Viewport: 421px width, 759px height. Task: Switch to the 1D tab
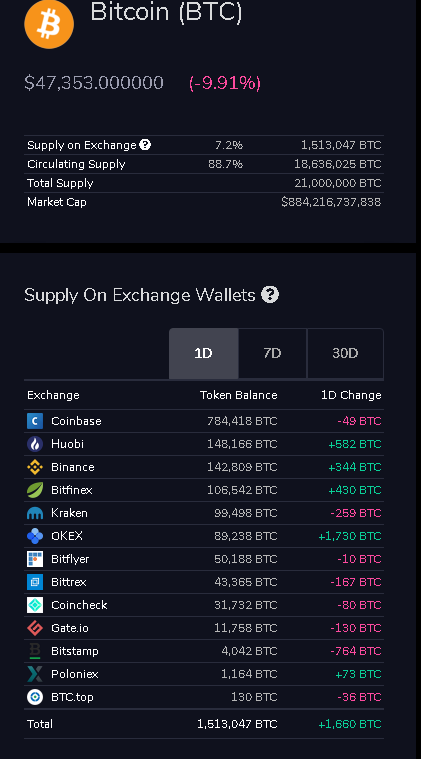[204, 353]
